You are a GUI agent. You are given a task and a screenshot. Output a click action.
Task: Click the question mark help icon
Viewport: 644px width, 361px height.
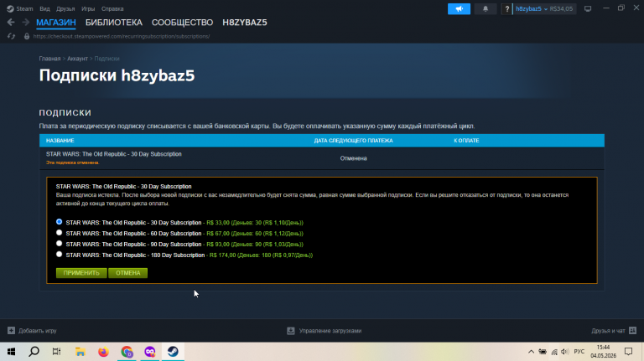pos(506,8)
